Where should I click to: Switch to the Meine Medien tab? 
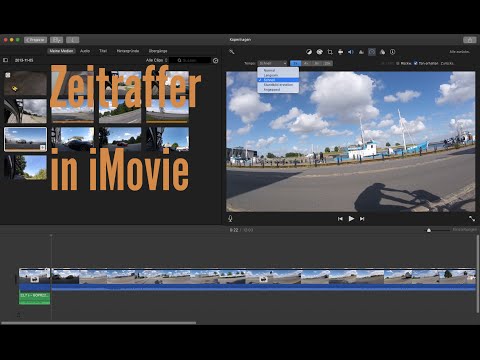click(x=61, y=51)
